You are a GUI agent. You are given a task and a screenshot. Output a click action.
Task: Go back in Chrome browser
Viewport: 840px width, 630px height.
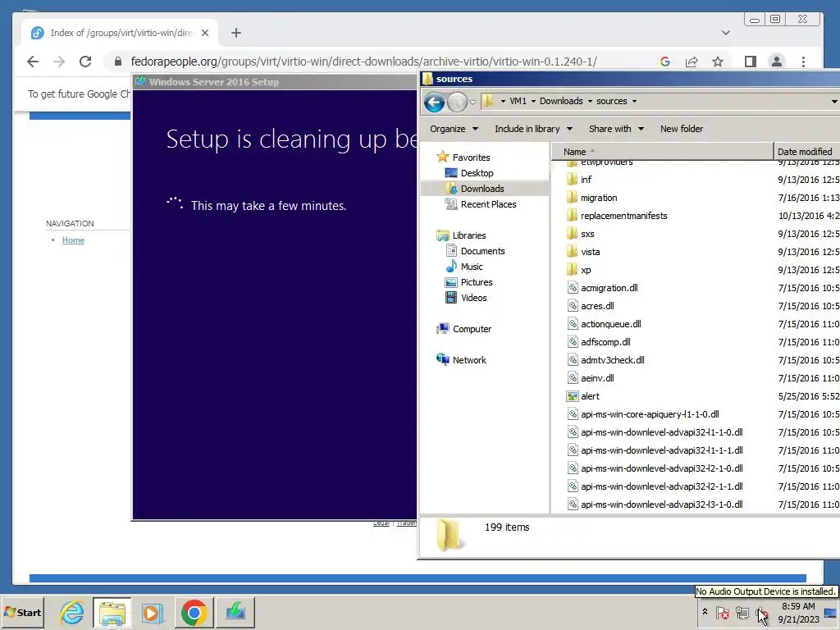[x=33, y=62]
